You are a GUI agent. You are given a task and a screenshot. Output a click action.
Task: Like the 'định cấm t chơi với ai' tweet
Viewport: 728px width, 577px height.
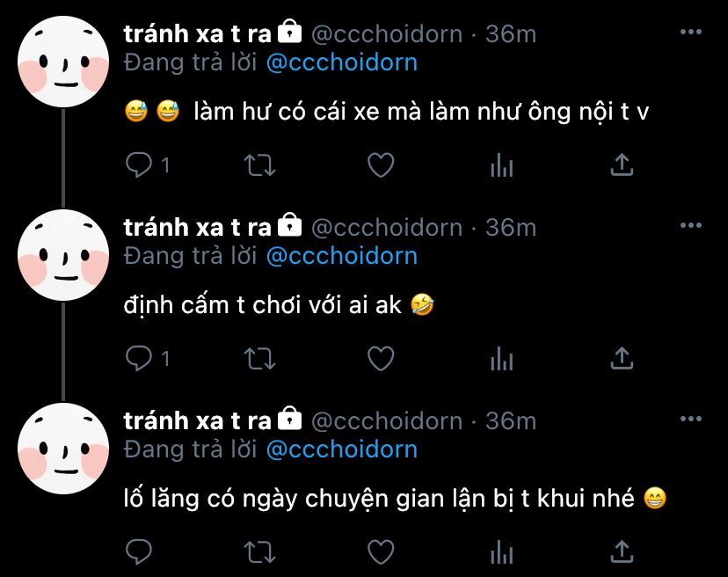[381, 358]
